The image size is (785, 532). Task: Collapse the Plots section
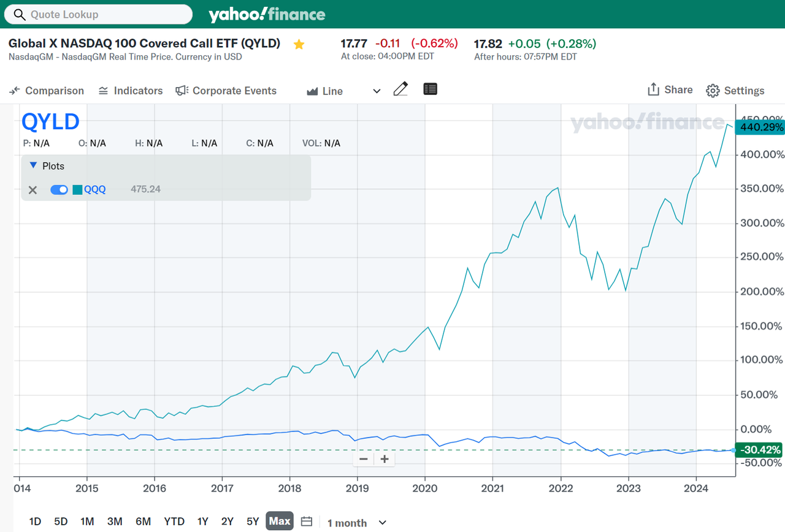point(33,165)
